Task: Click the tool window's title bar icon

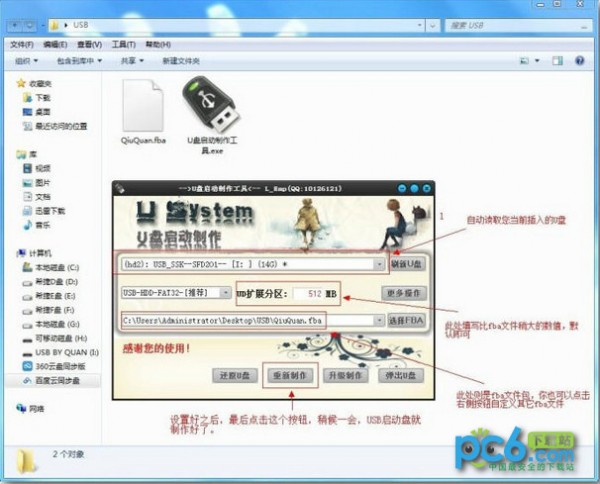Action: point(120,188)
